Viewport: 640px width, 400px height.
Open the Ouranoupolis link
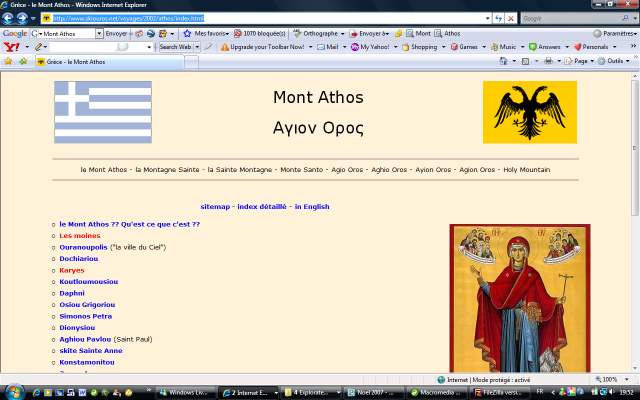[83, 247]
